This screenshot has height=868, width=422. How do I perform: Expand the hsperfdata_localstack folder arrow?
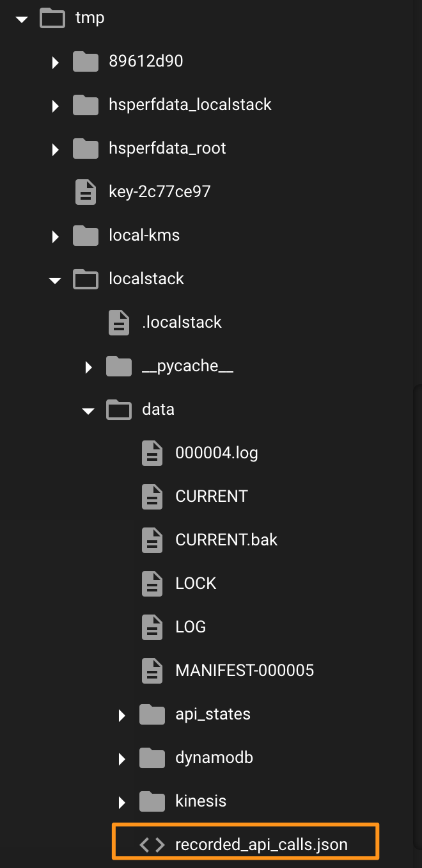pos(56,106)
